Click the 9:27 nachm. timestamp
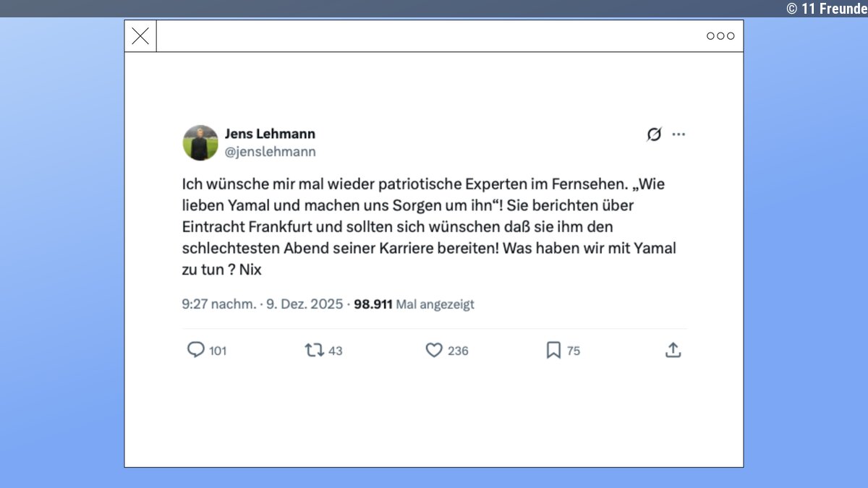This screenshot has height=488, width=868. tap(218, 304)
